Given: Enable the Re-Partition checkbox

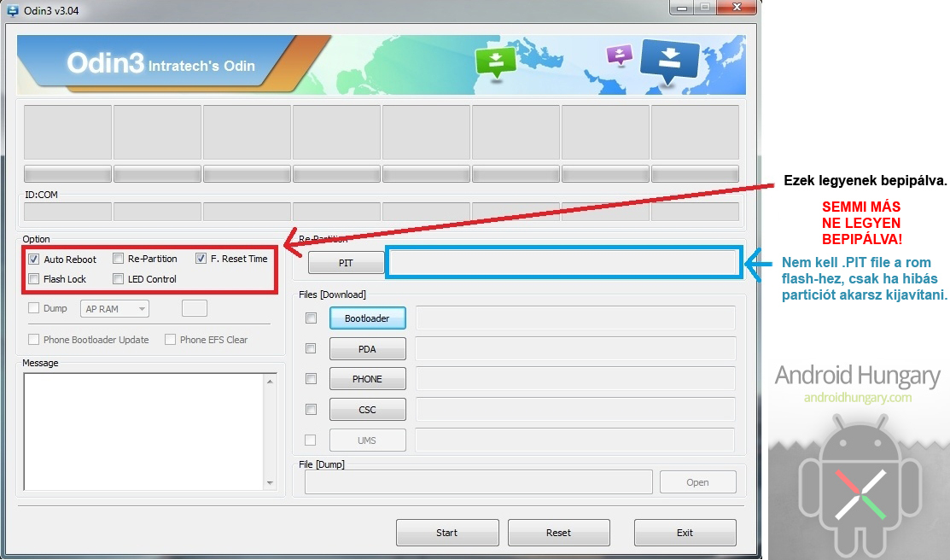Looking at the screenshot, I should pyautogui.click(x=118, y=259).
